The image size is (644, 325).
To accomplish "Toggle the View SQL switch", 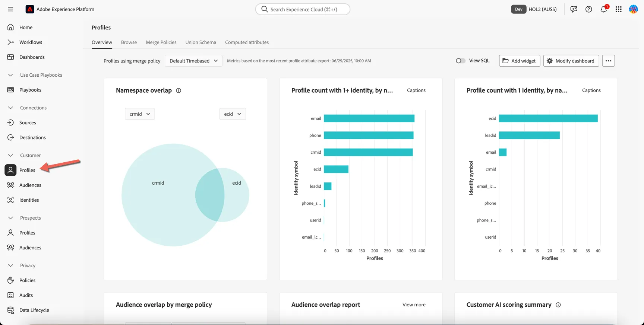I will click(460, 61).
